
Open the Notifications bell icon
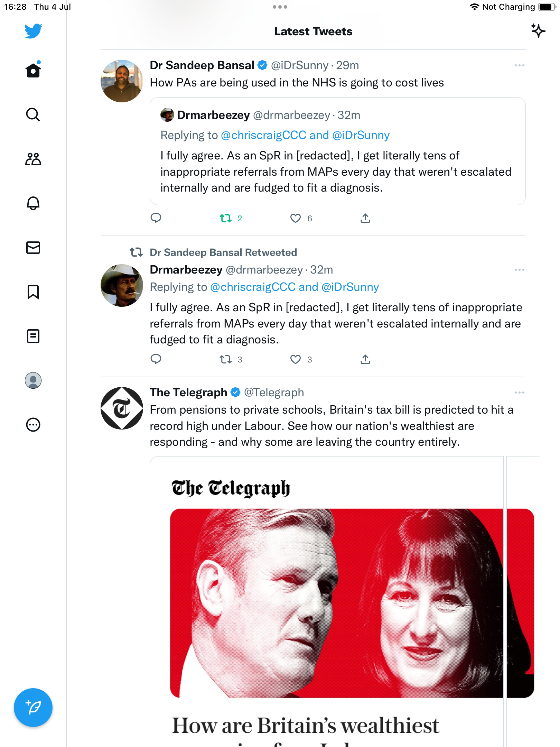point(33,203)
